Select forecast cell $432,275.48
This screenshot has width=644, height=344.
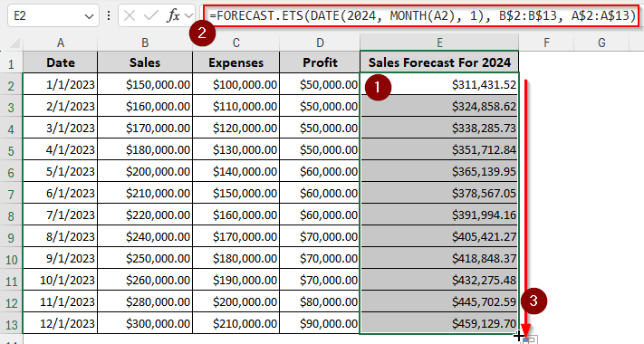[x=439, y=281]
